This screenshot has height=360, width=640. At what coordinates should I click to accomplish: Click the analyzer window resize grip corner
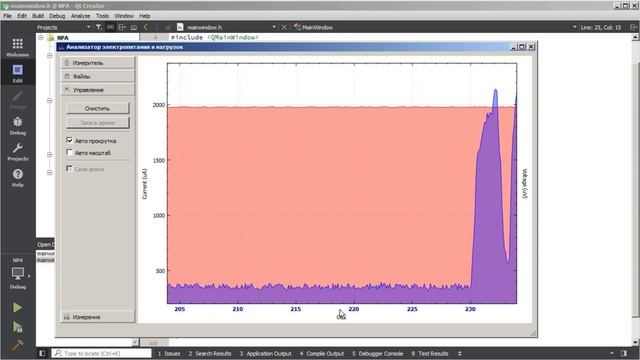click(533, 333)
